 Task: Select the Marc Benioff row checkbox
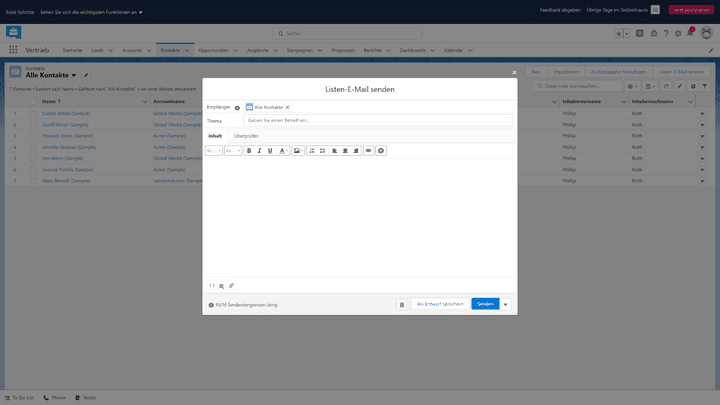[33, 181]
